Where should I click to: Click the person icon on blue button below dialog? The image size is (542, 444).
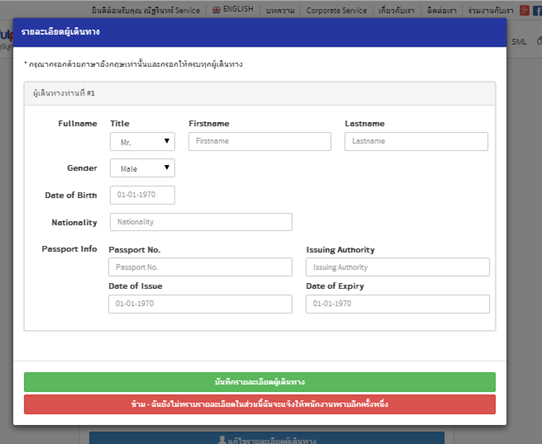coord(222,440)
